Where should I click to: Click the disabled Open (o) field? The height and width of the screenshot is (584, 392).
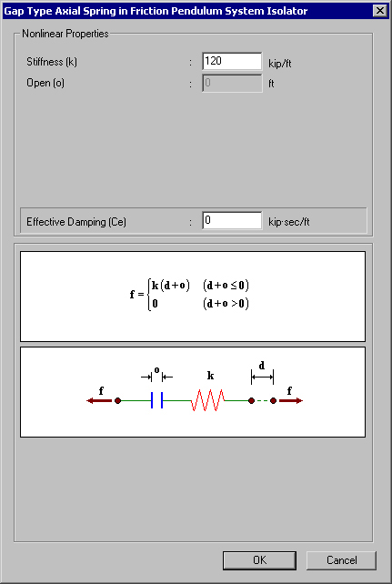pos(232,83)
